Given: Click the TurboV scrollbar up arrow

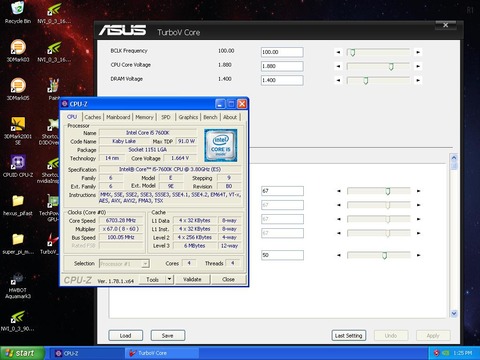Looking at the screenshot, I should click(x=454, y=158).
